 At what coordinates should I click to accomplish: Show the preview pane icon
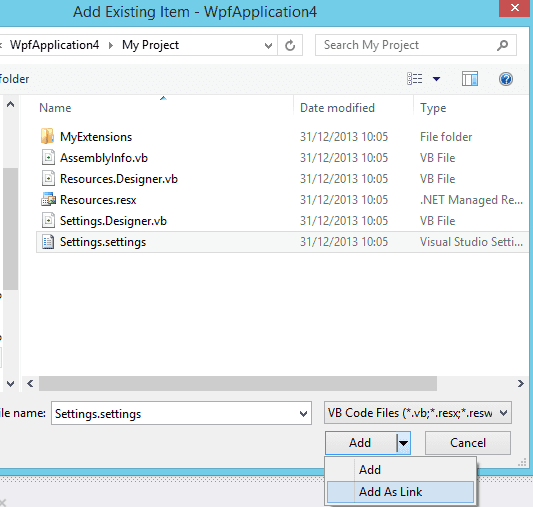(x=470, y=79)
